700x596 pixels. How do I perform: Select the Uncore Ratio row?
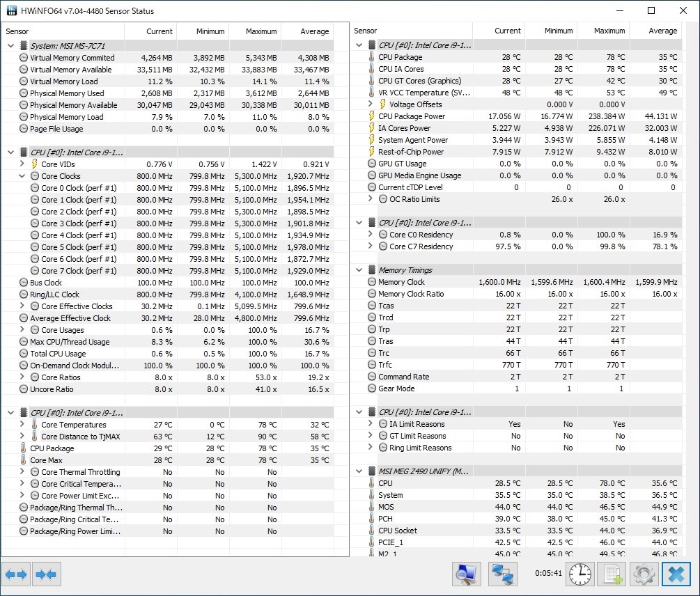coord(167,389)
